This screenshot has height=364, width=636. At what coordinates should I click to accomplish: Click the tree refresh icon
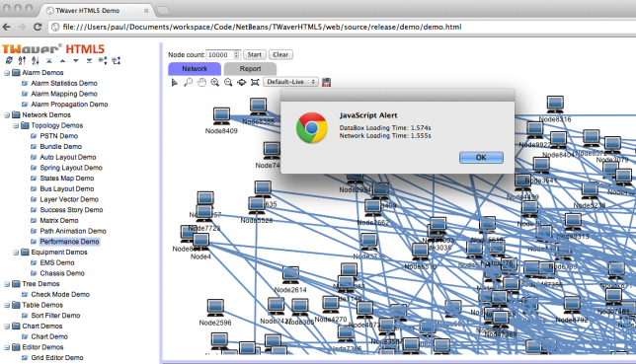[x=9, y=61]
